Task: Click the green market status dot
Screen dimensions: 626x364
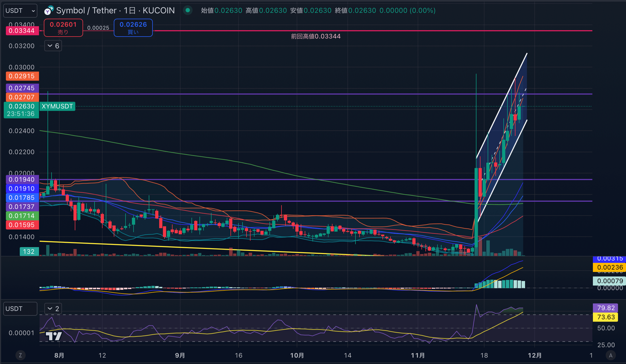Action: [188, 10]
